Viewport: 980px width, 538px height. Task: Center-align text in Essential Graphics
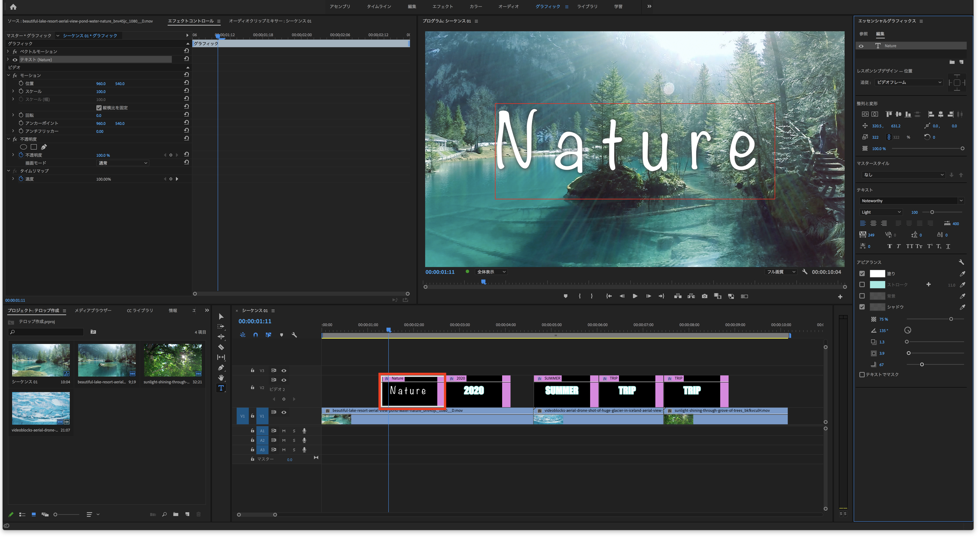(x=873, y=224)
